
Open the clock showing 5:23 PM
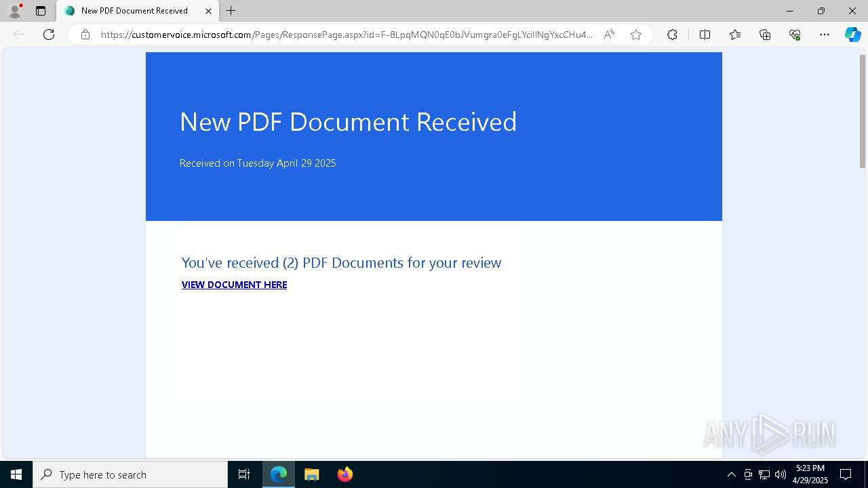(810, 474)
